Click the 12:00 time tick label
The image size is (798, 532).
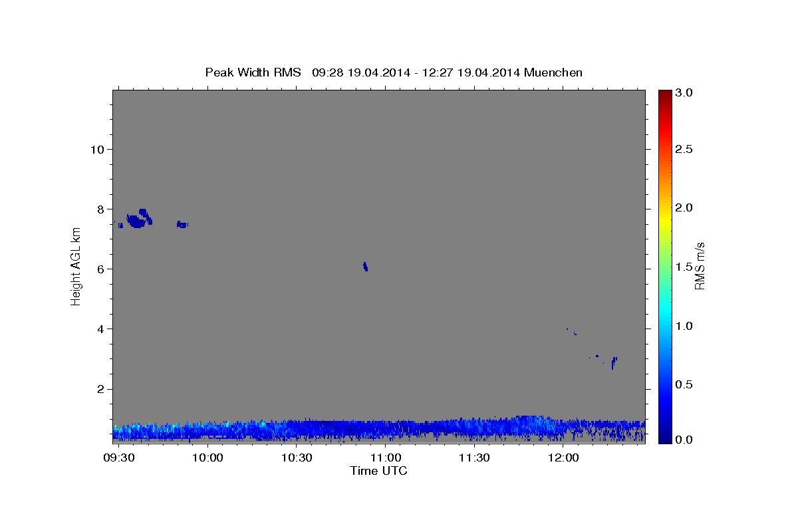563,458
